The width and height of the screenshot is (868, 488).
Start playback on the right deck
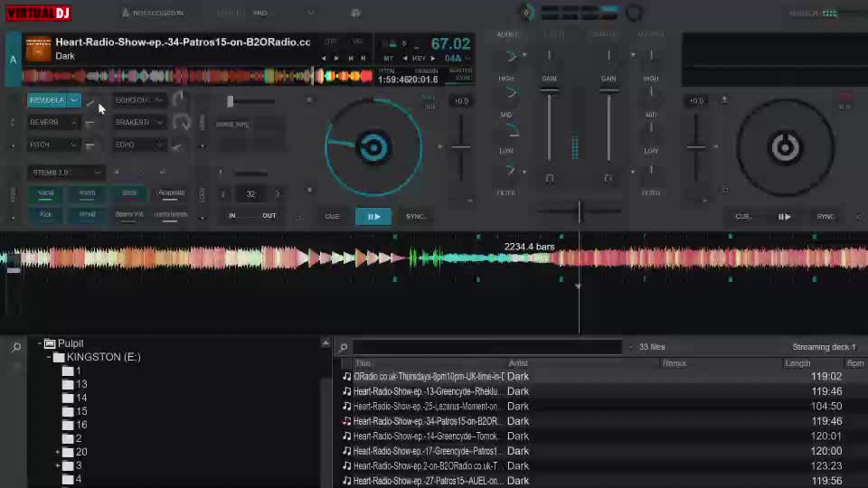coord(785,217)
